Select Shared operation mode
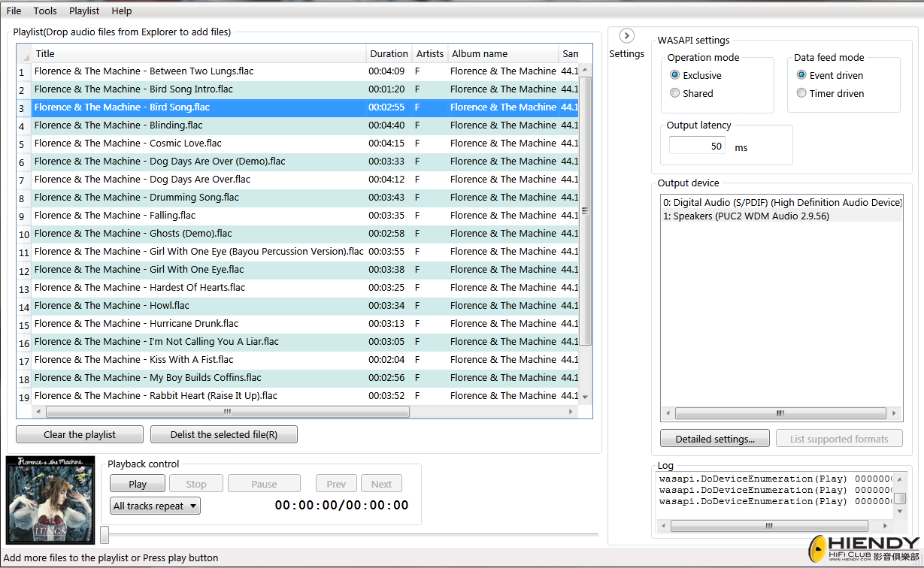This screenshot has height=568, width=924. pyautogui.click(x=675, y=92)
